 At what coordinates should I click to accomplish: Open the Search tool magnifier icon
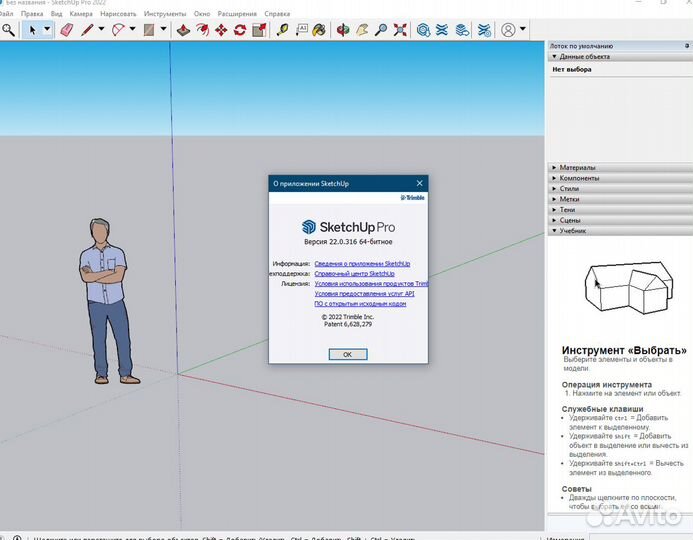pos(8,30)
